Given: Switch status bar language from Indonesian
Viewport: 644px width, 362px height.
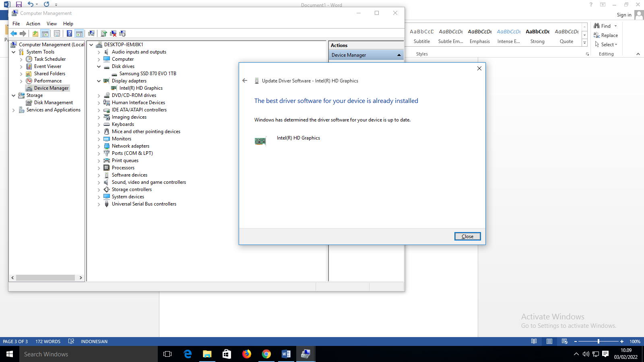Looking at the screenshot, I should (x=94, y=341).
